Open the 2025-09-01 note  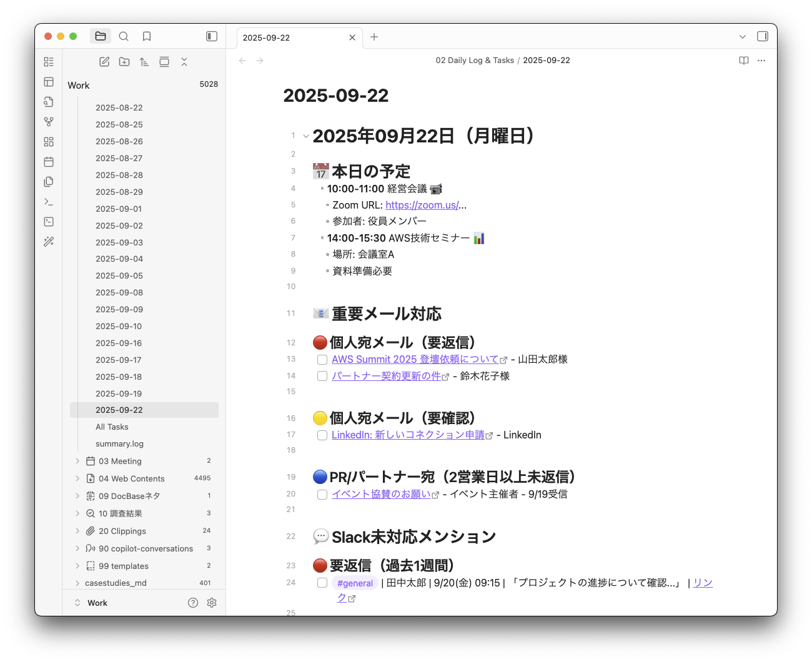click(x=119, y=209)
